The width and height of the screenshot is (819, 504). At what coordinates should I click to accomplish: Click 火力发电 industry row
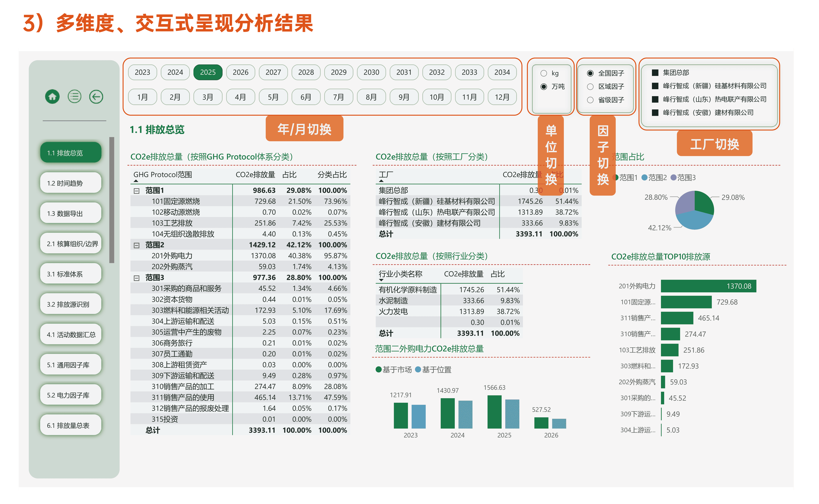click(449, 312)
